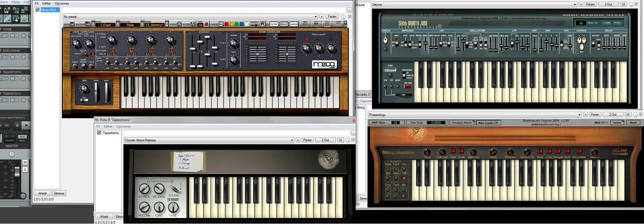Click the UI button in Detune bar
This screenshot has height=224, width=644.
[623, 4]
